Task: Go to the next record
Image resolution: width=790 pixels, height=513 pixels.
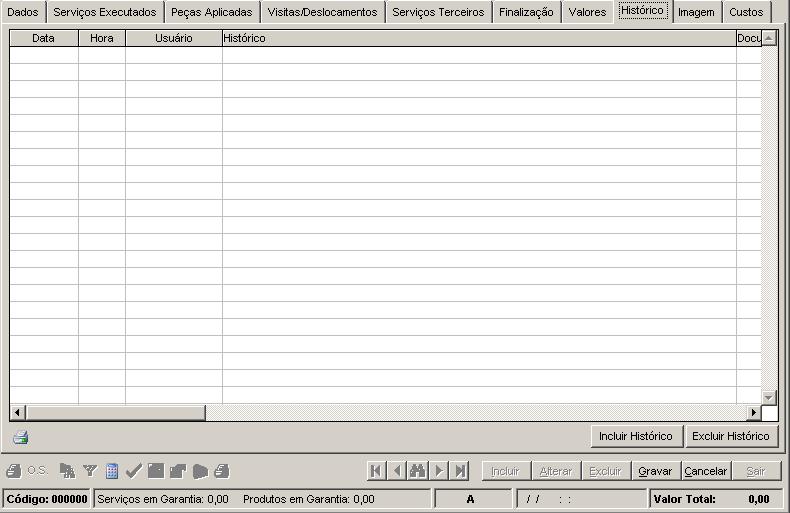Action: pyautogui.click(x=439, y=471)
